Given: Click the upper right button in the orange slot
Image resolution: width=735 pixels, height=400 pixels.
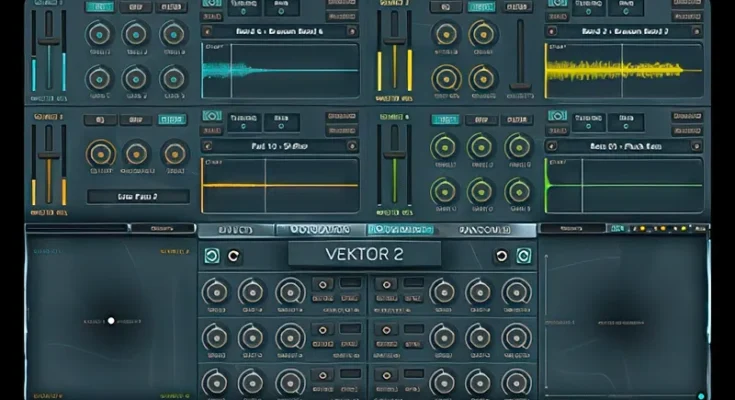Looking at the screenshot, I should [x=342, y=116].
